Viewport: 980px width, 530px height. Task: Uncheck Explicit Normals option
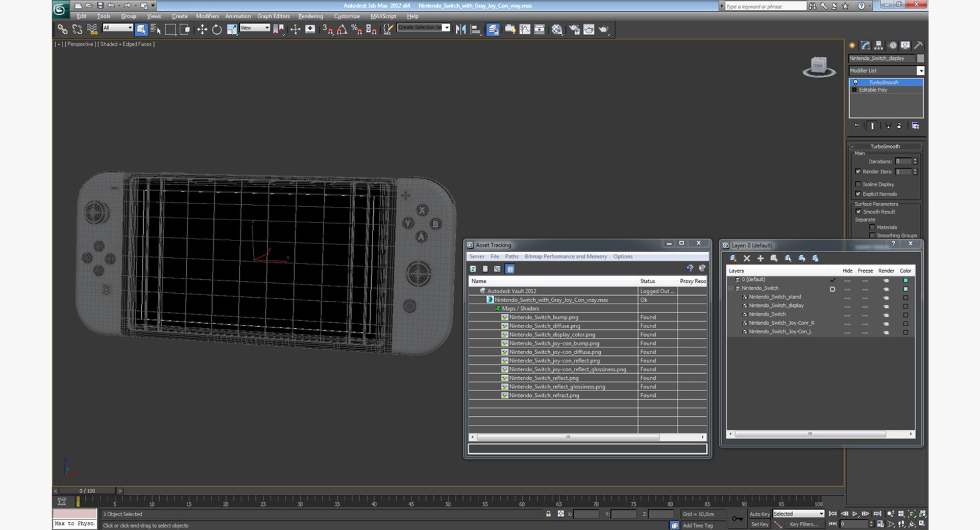point(858,194)
